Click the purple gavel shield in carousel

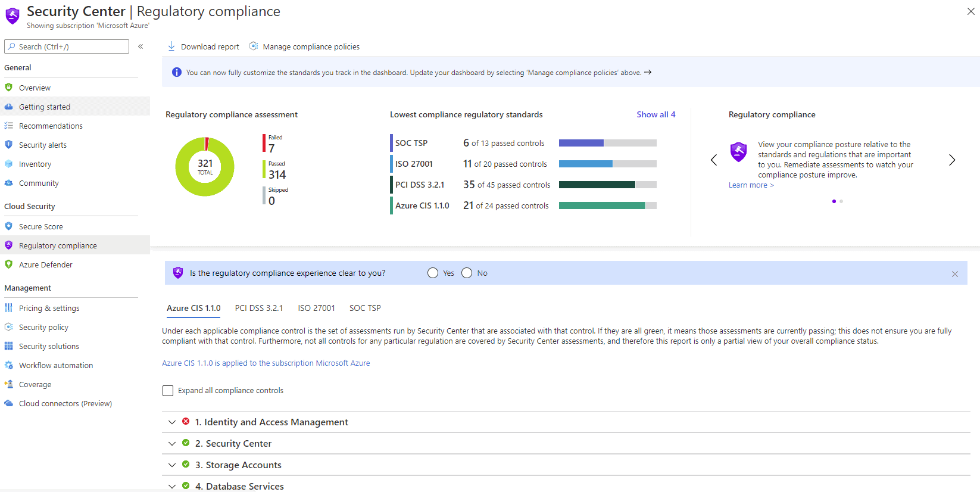[739, 152]
